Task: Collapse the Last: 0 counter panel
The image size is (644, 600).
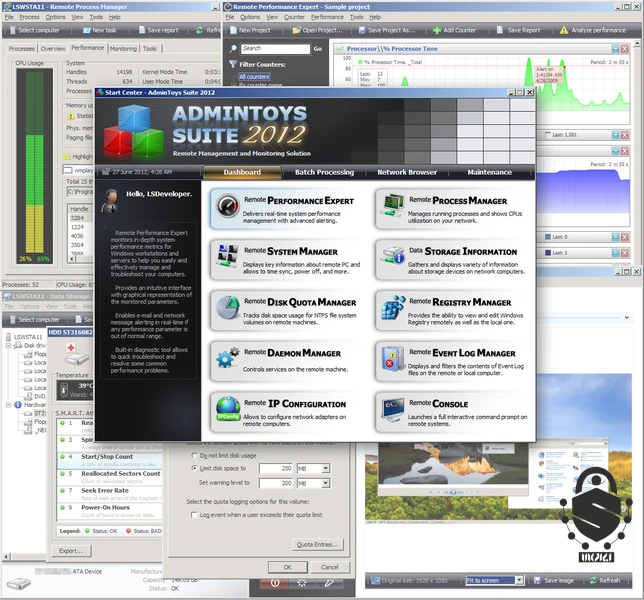Action: (615, 237)
